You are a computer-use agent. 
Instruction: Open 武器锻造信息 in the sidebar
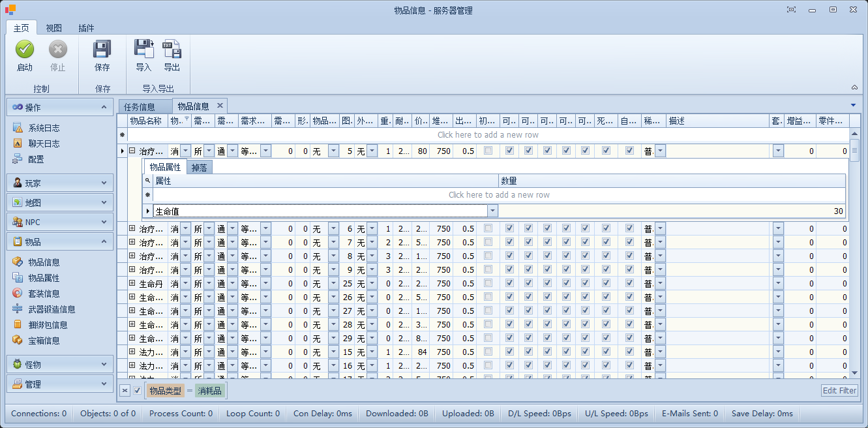click(51, 309)
